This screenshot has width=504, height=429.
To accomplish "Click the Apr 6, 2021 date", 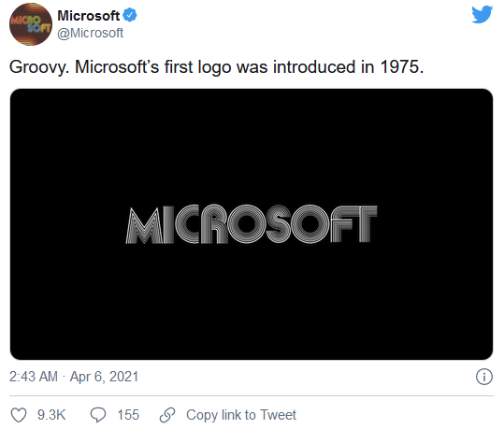I will tap(104, 377).
